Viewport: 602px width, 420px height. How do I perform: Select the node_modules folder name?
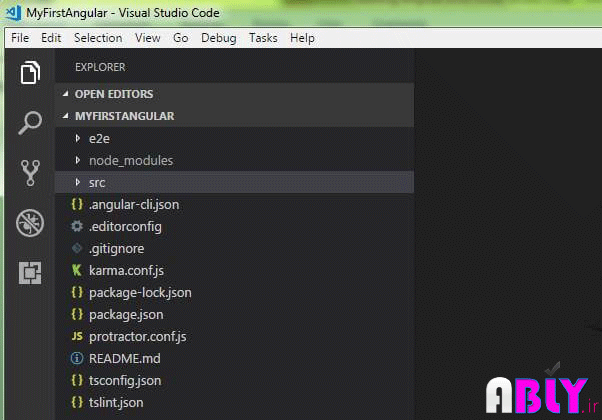(x=131, y=160)
